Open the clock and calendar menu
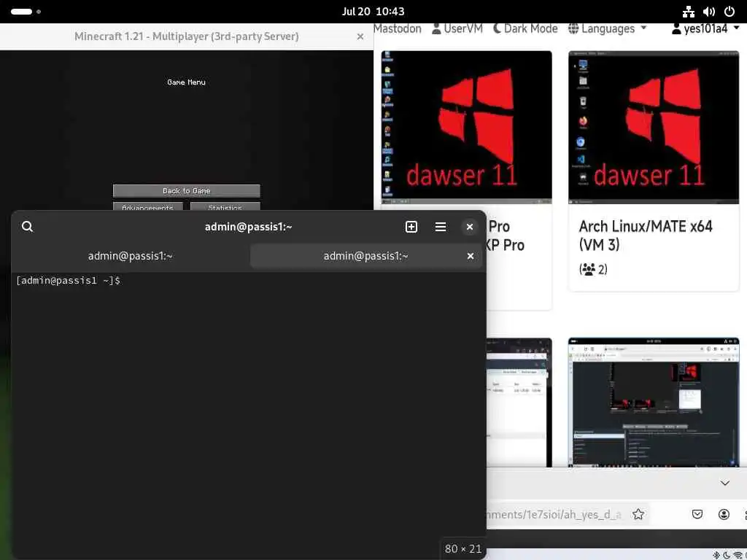This screenshot has height=560, width=747. pyautogui.click(x=373, y=12)
